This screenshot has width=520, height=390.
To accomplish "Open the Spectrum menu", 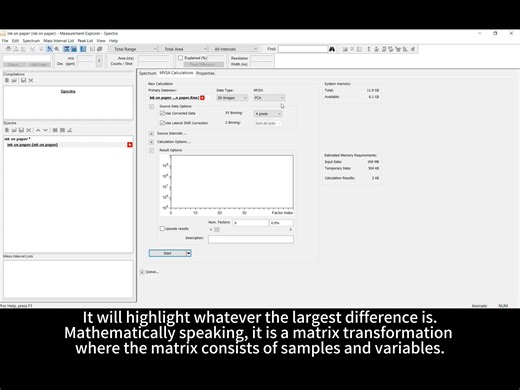I will point(31,41).
